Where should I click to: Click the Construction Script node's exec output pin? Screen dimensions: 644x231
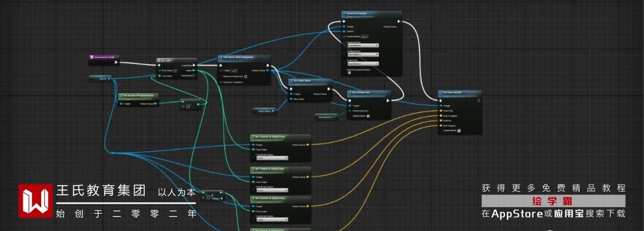point(116,63)
